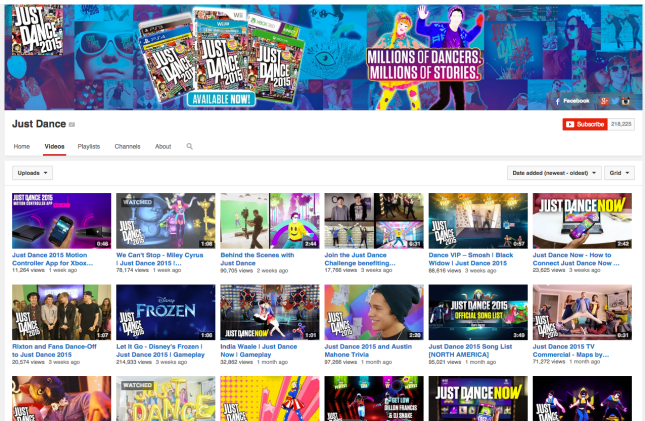Viewport: 645px width, 421px height.
Task: Open the Official Song List video thumbnail
Action: click(x=477, y=312)
